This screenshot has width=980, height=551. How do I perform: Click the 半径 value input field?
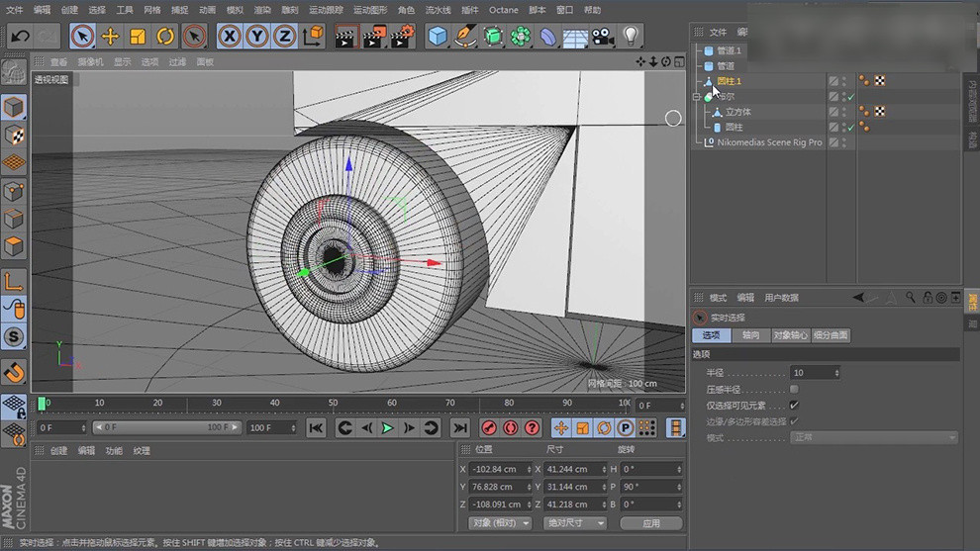point(812,373)
